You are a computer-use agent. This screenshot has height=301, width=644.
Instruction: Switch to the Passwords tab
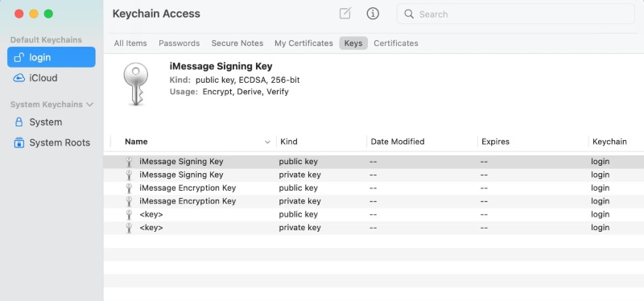pyautogui.click(x=179, y=43)
